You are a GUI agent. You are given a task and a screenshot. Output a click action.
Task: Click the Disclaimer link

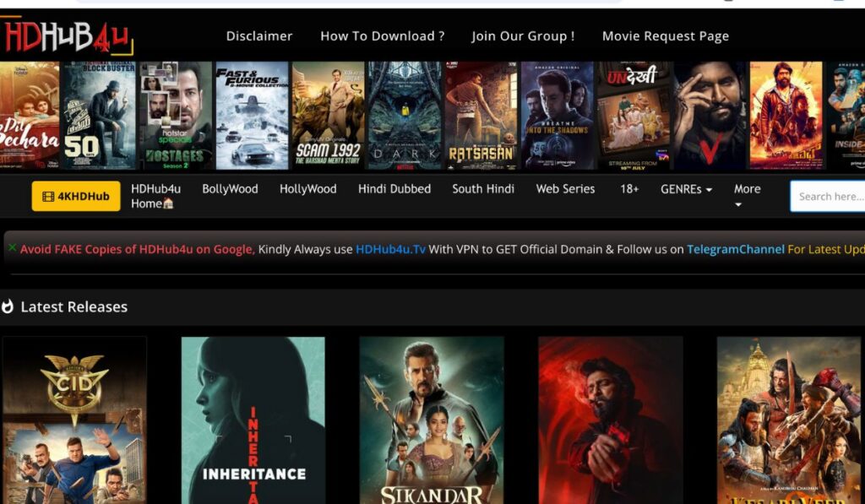(x=259, y=35)
